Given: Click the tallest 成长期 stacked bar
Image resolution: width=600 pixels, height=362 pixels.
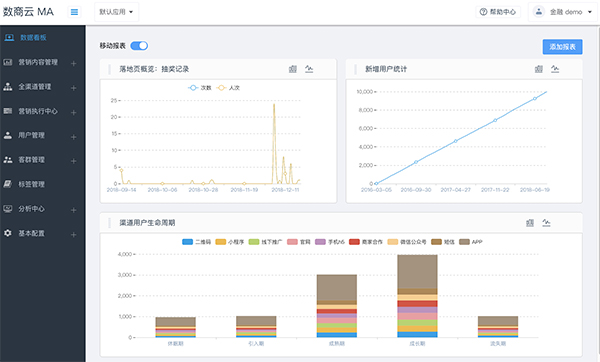Looking at the screenshot, I should tap(417, 296).
